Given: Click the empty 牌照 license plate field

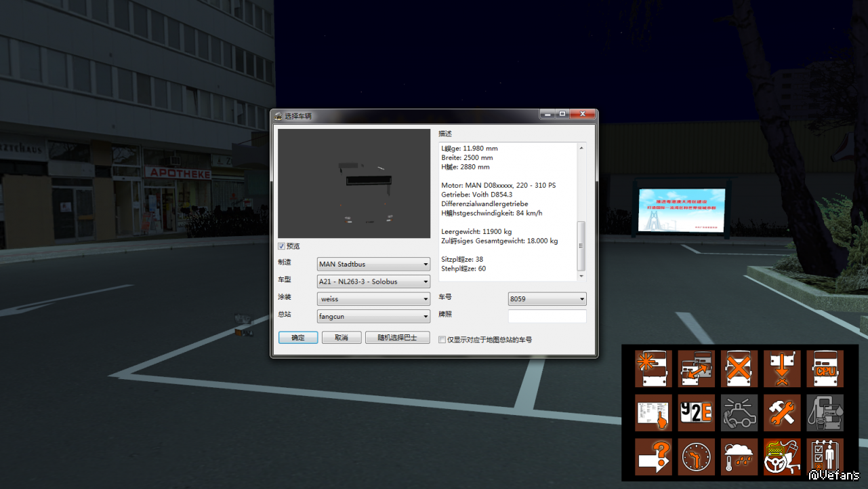Looking at the screenshot, I should point(547,316).
